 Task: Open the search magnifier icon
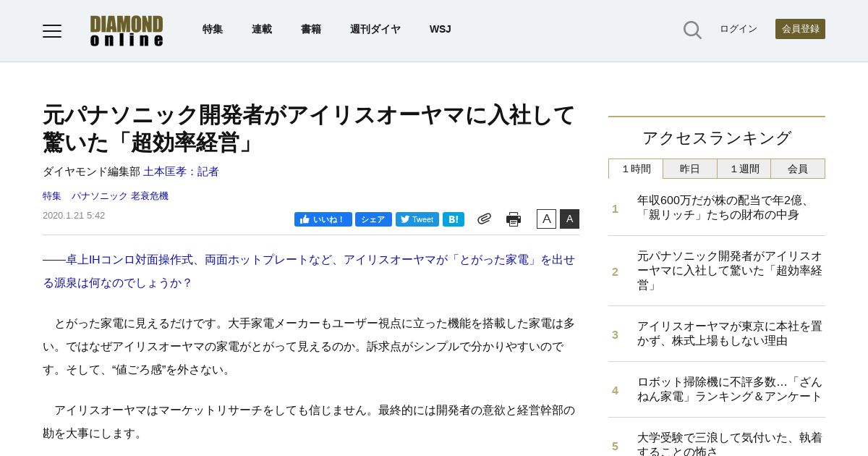[692, 30]
